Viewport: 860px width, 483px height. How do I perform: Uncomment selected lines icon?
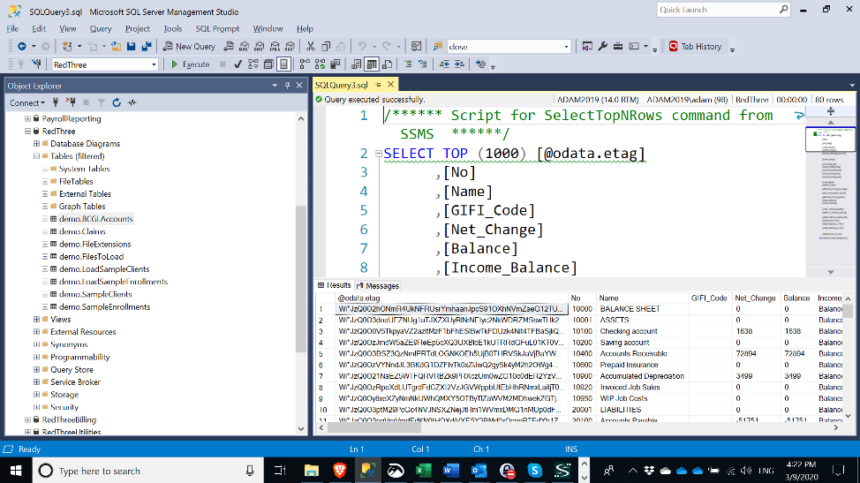pyautogui.click(x=423, y=65)
